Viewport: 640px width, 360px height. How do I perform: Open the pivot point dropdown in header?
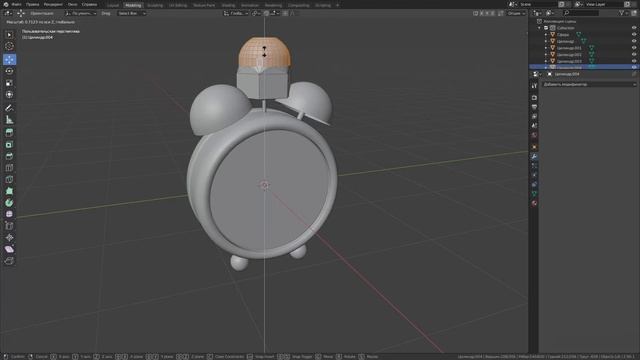(256, 13)
